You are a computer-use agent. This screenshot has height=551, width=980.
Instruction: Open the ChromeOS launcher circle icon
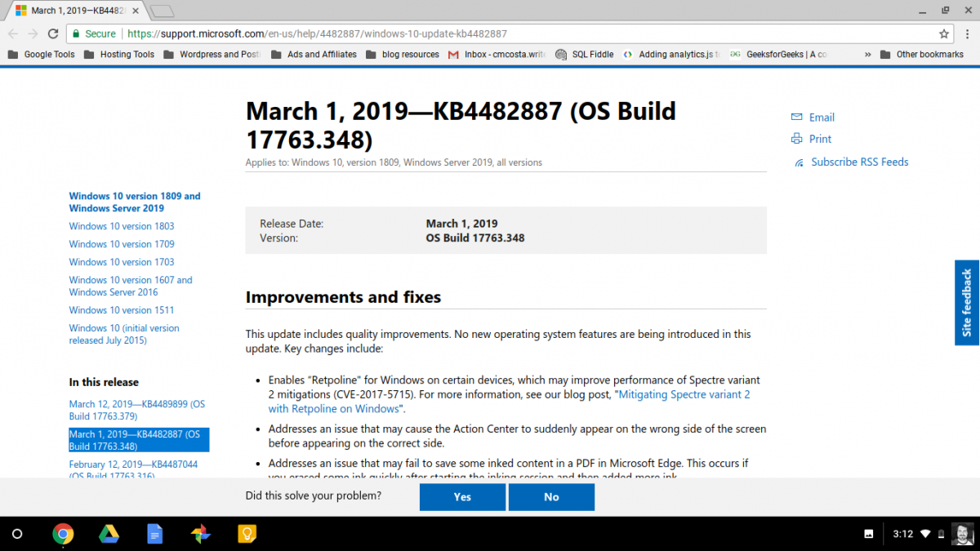(x=17, y=535)
